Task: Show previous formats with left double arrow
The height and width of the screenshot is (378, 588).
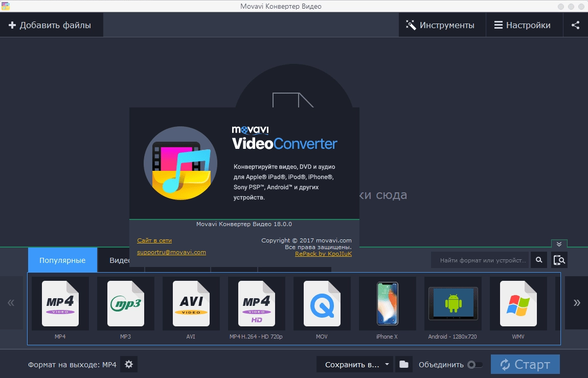Action: pyautogui.click(x=11, y=303)
